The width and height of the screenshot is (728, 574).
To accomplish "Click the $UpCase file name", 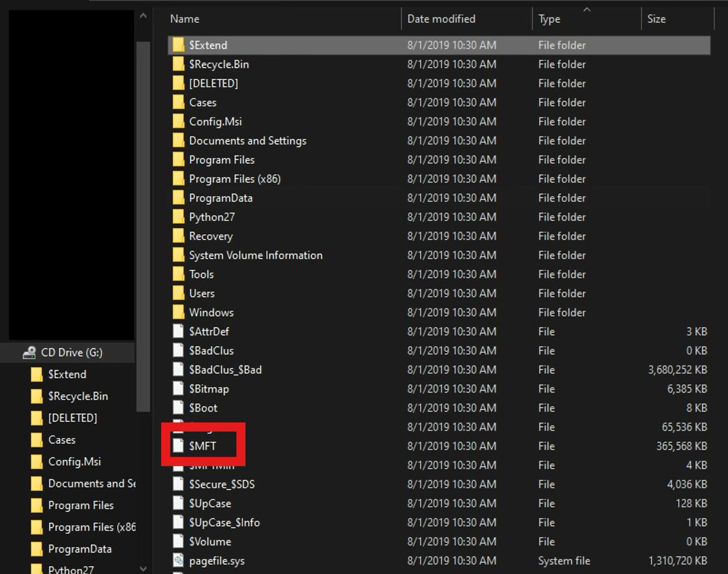I will click(x=211, y=504).
